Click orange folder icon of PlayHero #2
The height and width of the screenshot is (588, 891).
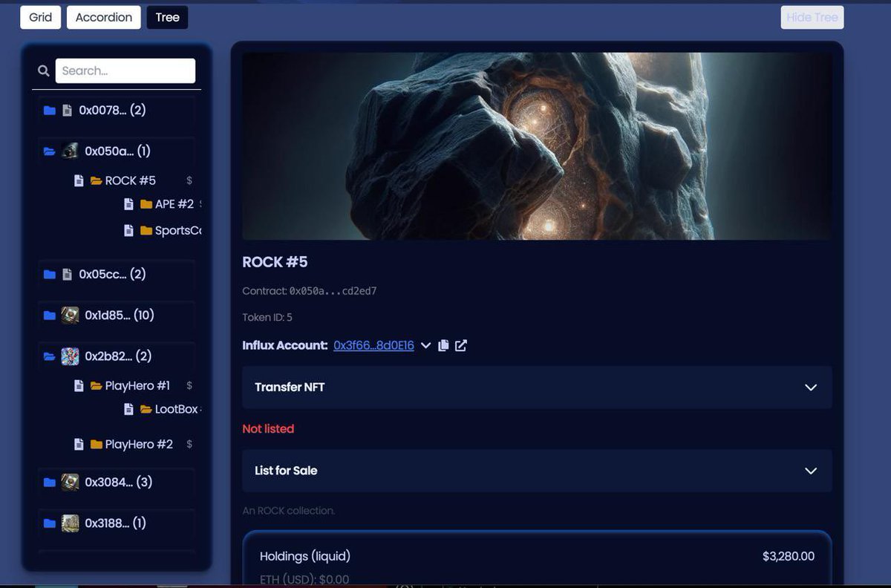point(97,444)
